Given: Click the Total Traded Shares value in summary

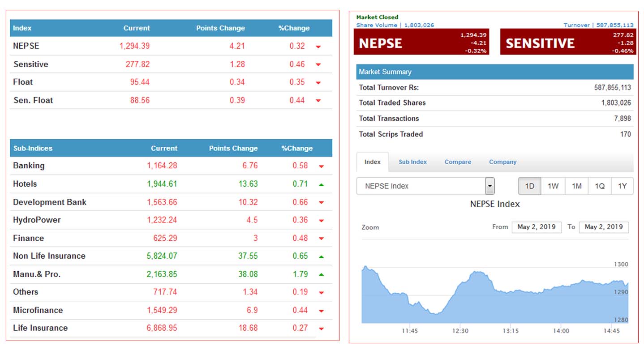Looking at the screenshot, I should click(x=616, y=103).
